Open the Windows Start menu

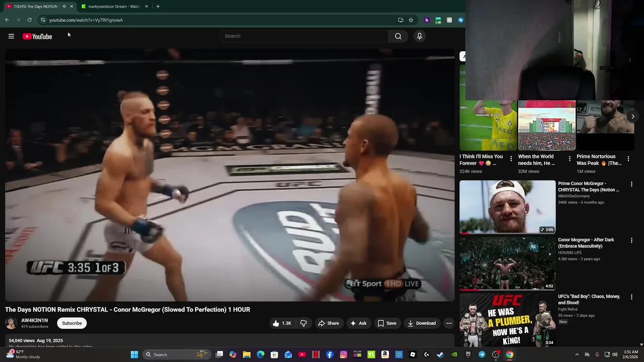pyautogui.click(x=134, y=354)
